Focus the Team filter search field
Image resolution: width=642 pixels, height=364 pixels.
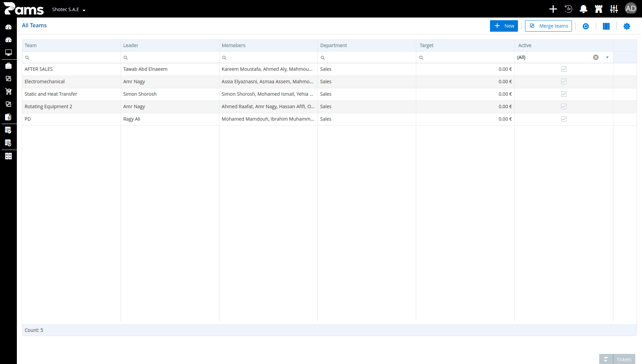click(71, 58)
